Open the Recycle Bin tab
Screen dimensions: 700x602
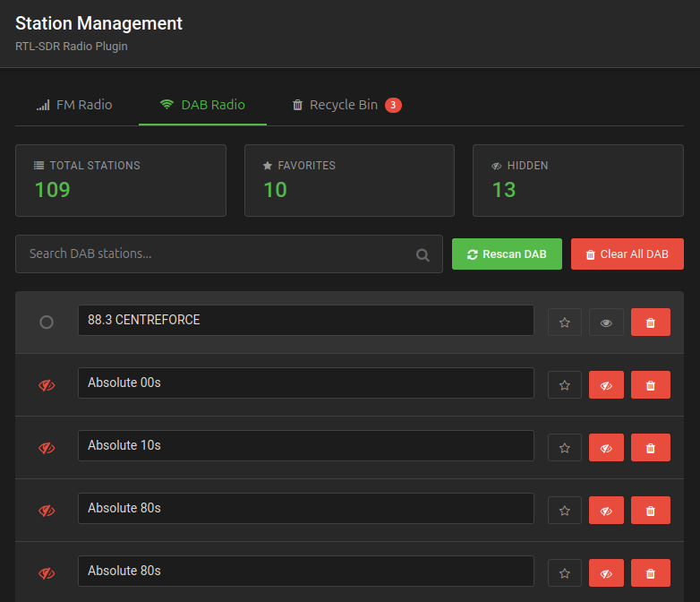(346, 105)
